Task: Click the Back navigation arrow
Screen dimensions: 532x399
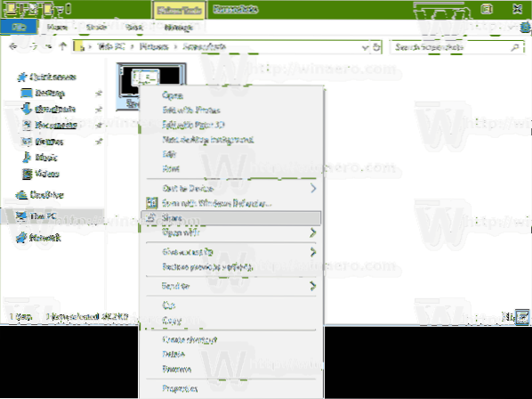Action: [x=12, y=46]
